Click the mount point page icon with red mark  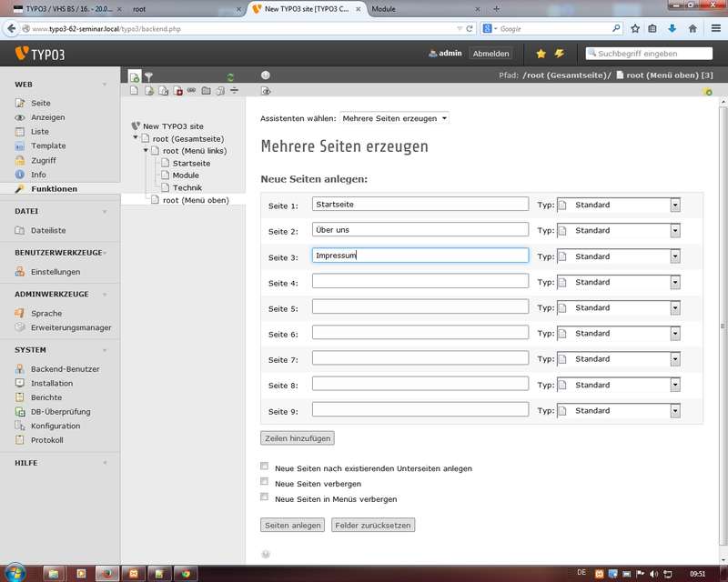177,91
